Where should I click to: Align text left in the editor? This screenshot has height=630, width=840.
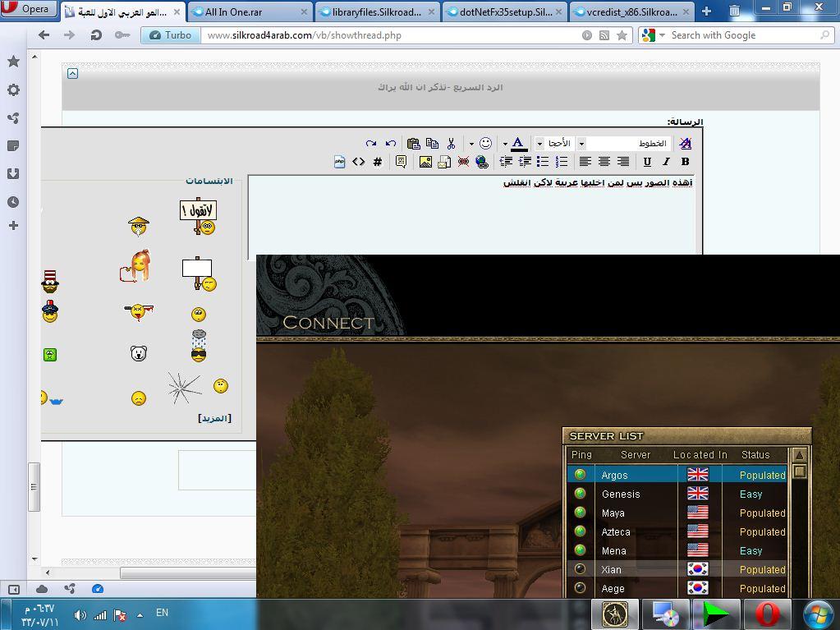(x=585, y=161)
